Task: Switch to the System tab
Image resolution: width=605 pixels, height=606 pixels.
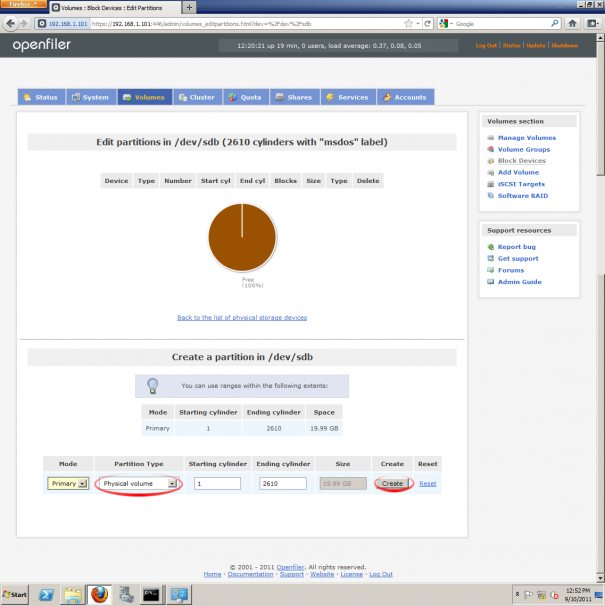Action: coord(91,97)
